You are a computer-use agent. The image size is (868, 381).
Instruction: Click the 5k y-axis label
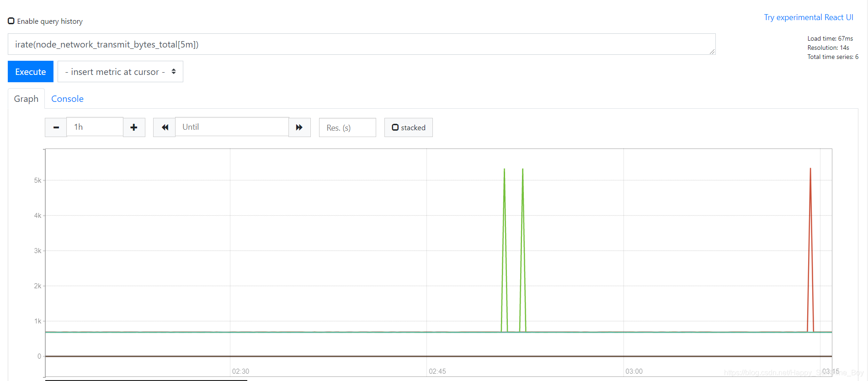coord(37,180)
